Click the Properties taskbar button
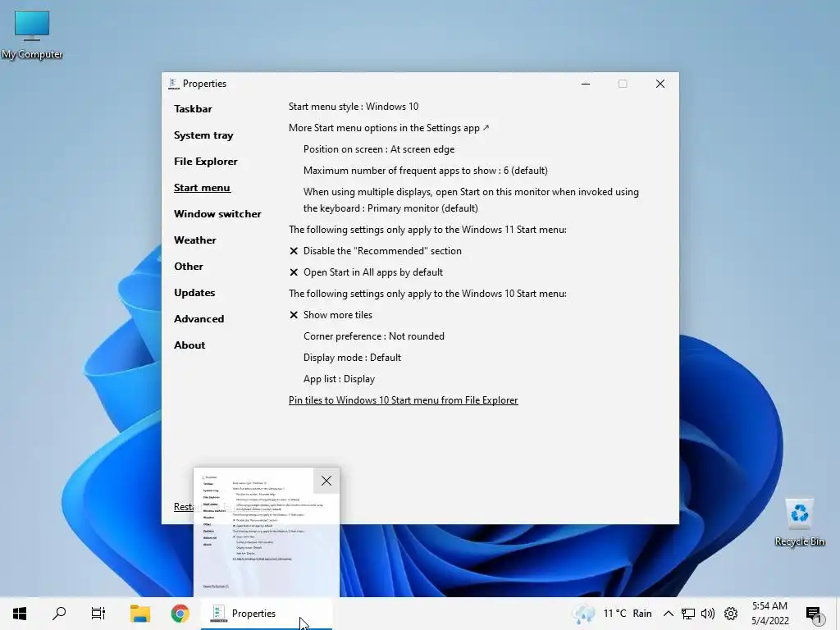 267,614
